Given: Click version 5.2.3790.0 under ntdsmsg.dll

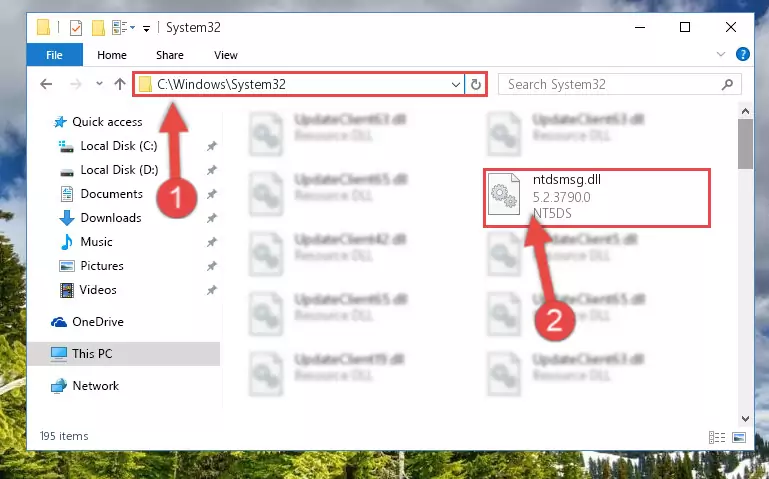Looking at the screenshot, I should coord(562,197).
